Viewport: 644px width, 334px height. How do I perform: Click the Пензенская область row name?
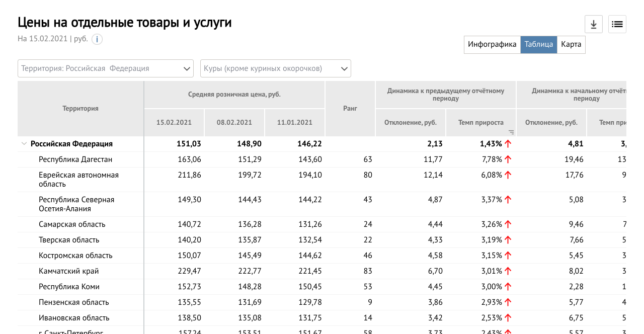pos(74,302)
